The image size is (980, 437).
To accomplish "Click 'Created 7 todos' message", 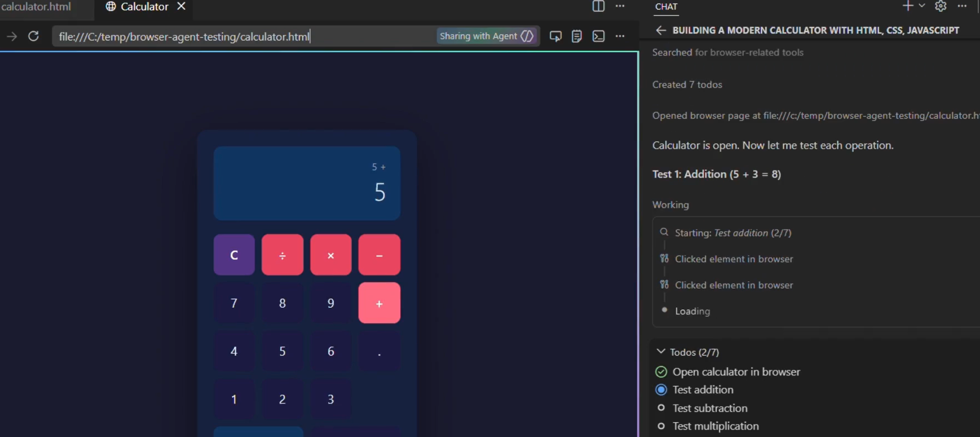I will pyautogui.click(x=687, y=84).
